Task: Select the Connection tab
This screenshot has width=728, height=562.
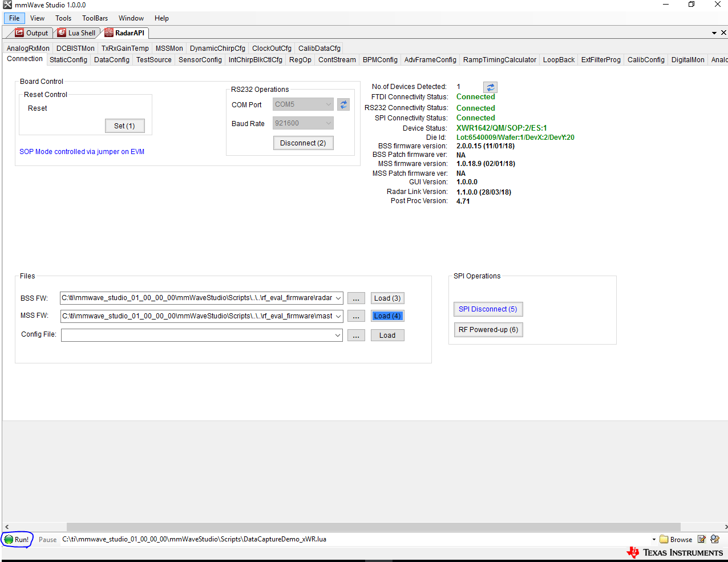Action: tap(25, 59)
